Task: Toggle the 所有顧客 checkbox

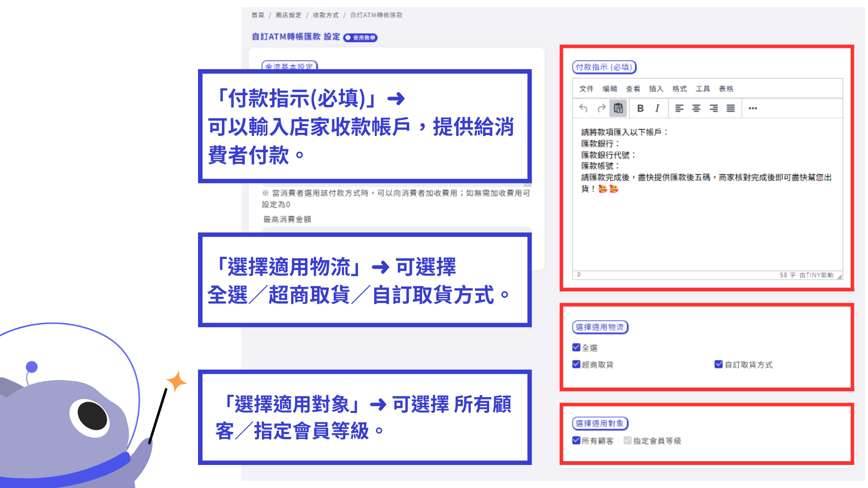Action: 576,441
